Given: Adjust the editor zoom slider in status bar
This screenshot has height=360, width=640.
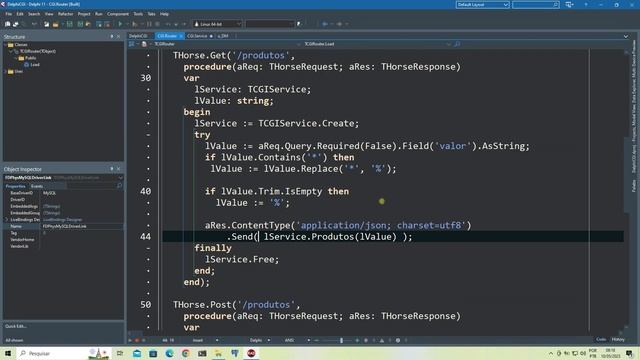Looking at the screenshot, I should pyautogui.click(x=341, y=340).
